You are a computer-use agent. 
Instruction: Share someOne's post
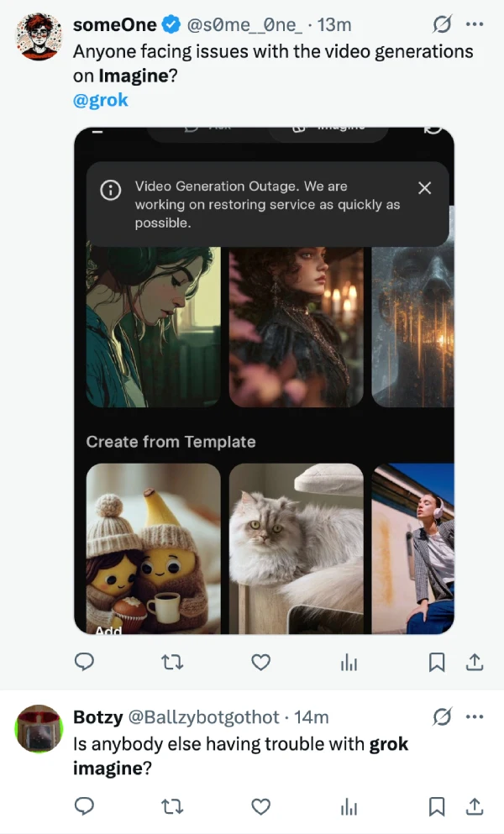pos(475,663)
